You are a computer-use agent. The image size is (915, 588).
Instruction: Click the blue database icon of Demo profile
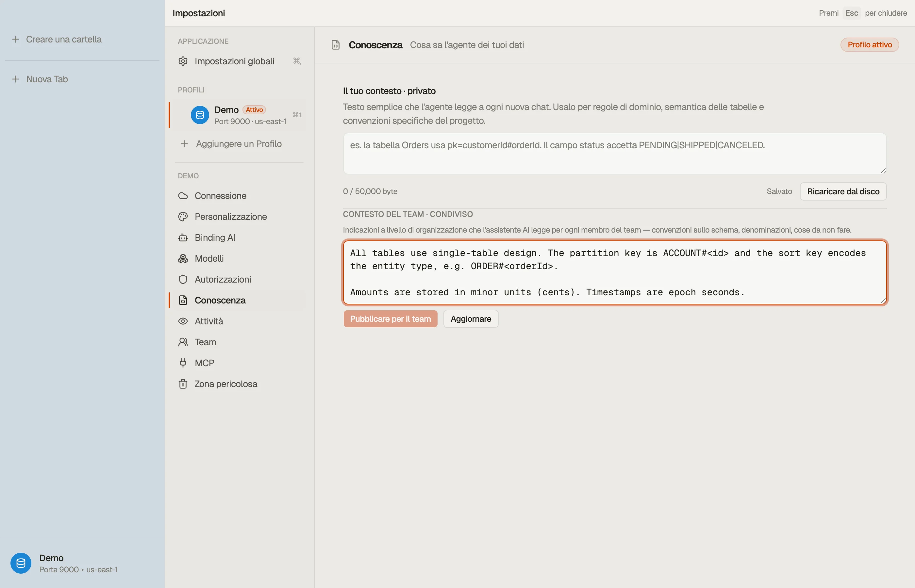coord(200,115)
